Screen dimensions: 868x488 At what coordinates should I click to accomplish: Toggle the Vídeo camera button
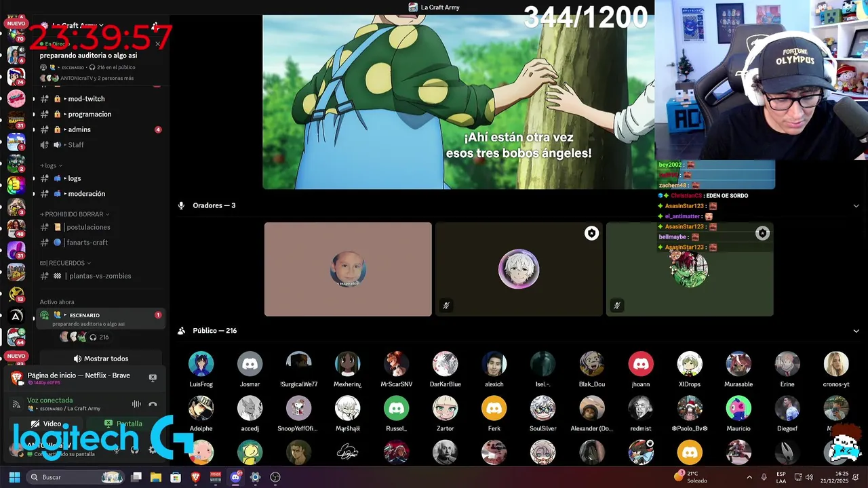click(x=46, y=424)
